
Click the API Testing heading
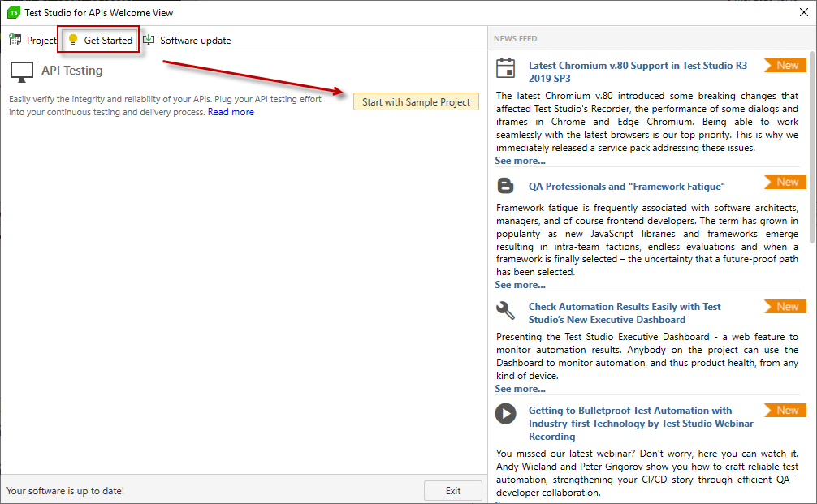point(72,71)
